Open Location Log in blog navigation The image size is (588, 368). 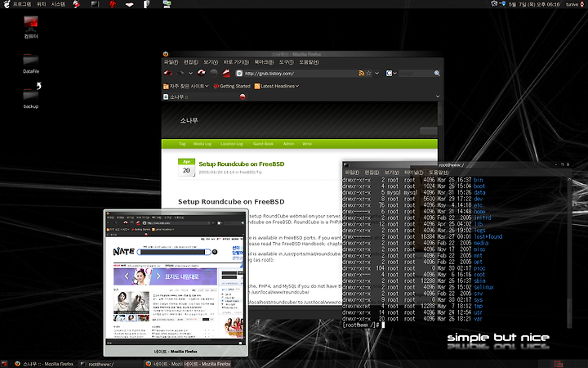[x=232, y=144]
